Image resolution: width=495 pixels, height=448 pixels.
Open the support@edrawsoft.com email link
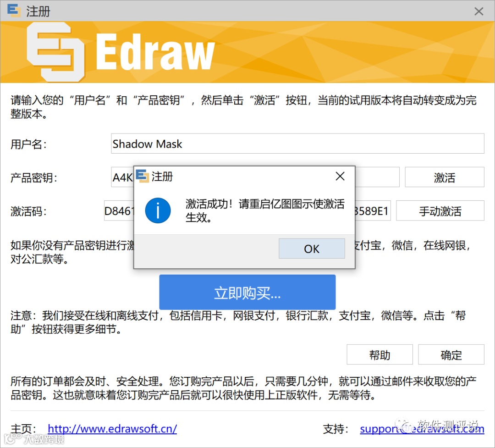pos(422,429)
